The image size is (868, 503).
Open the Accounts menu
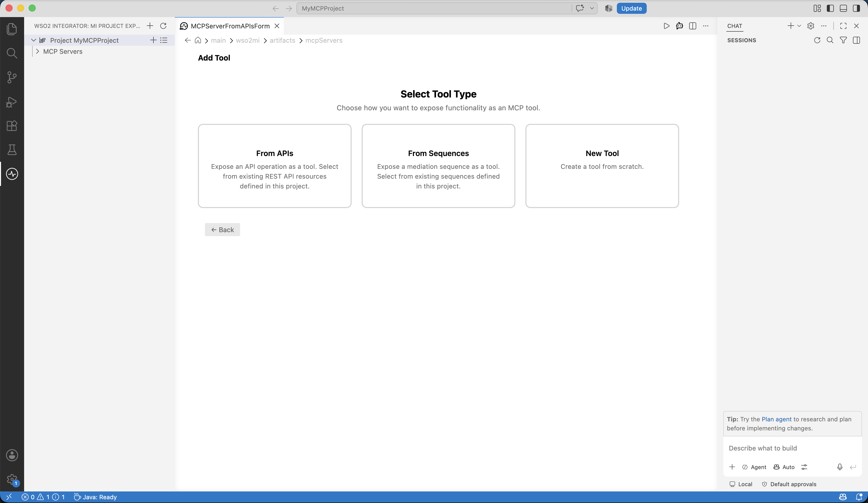pos(12,455)
